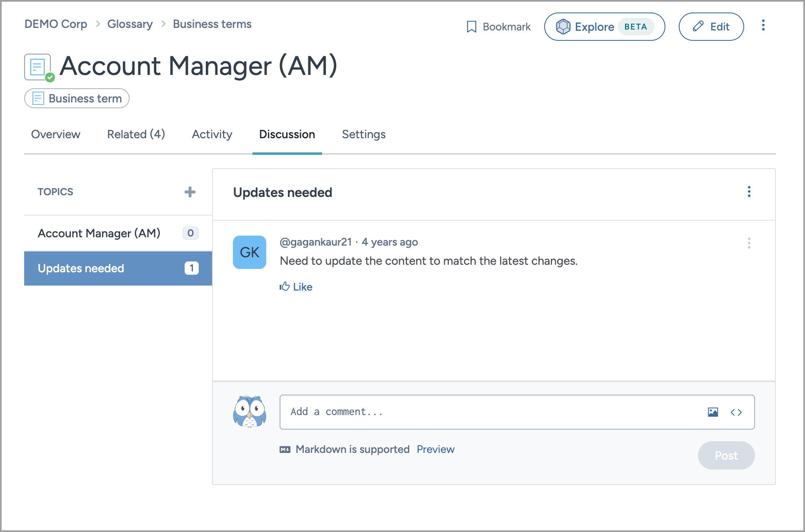This screenshot has width=805, height=532.
Task: Open the Settings tab
Action: (x=363, y=134)
